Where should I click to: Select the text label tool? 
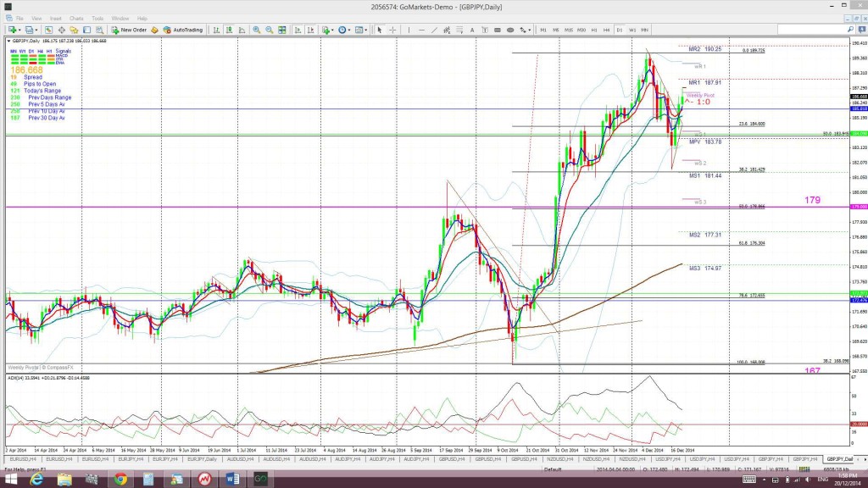point(485,30)
